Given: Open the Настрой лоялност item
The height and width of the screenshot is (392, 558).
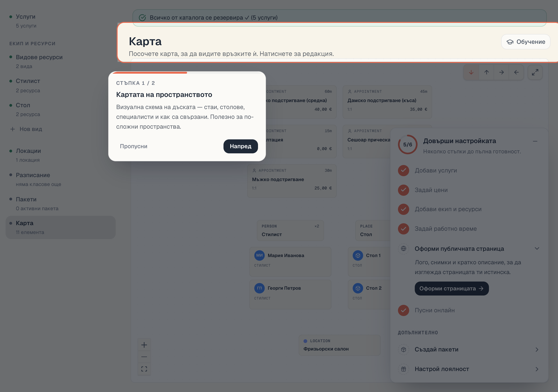Looking at the screenshot, I should coord(469,369).
